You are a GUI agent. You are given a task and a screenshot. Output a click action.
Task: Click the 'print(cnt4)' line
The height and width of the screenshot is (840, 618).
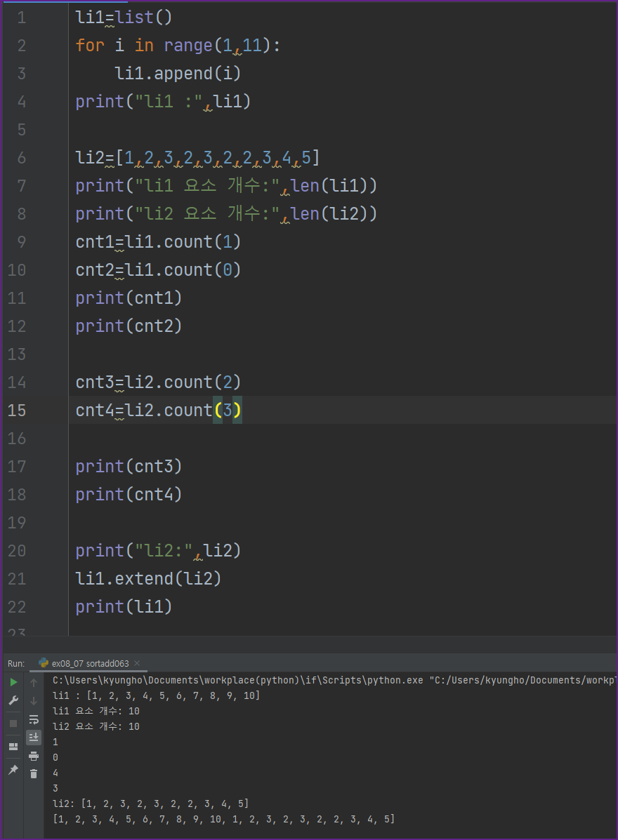point(129,495)
